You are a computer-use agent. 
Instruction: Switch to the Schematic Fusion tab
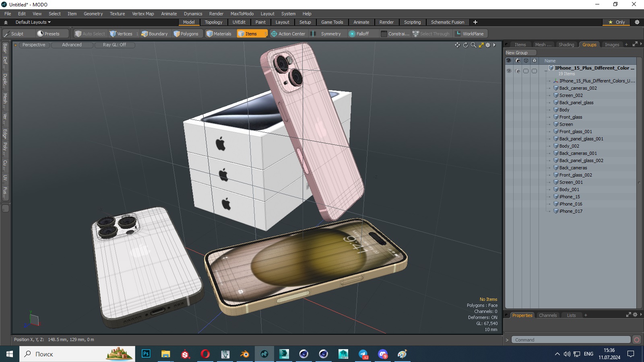(x=448, y=22)
